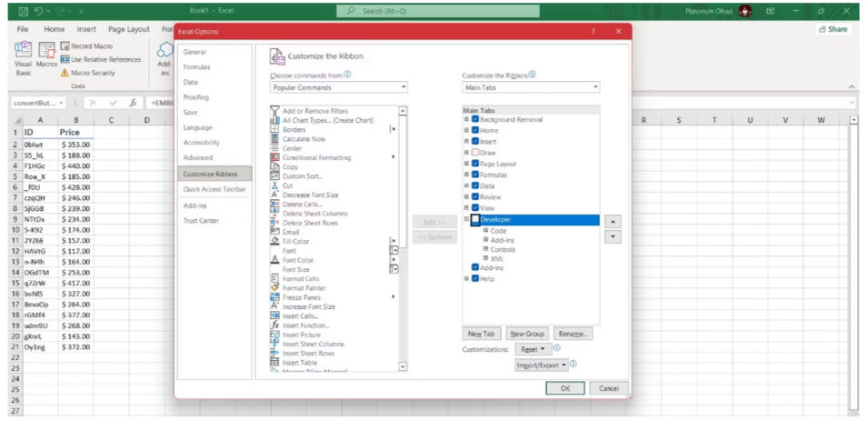Open Visual Basic editor icon
The image size is (868, 430).
pos(24,50)
